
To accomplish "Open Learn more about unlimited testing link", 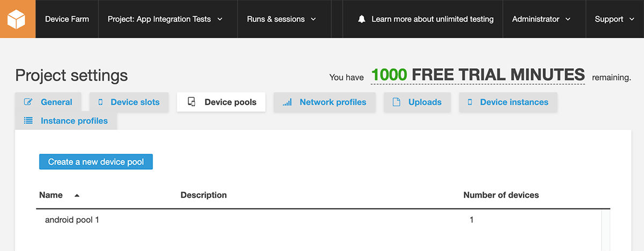I will [x=432, y=19].
